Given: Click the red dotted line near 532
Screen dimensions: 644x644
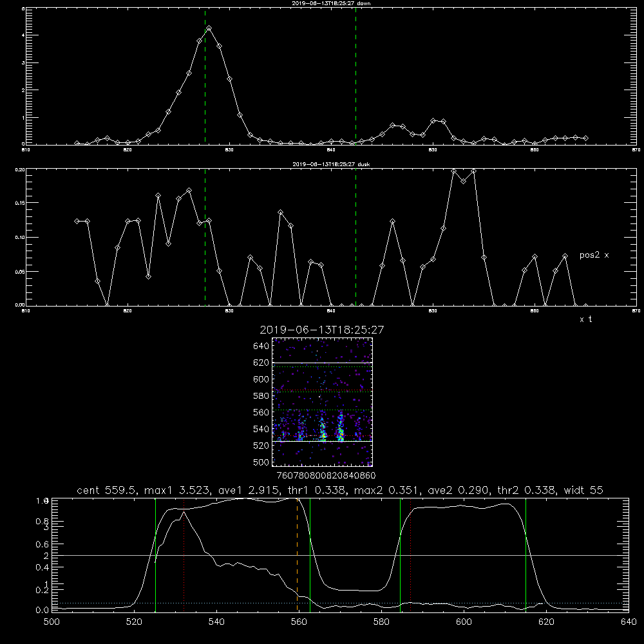Looking at the screenshot, I should point(184,555).
